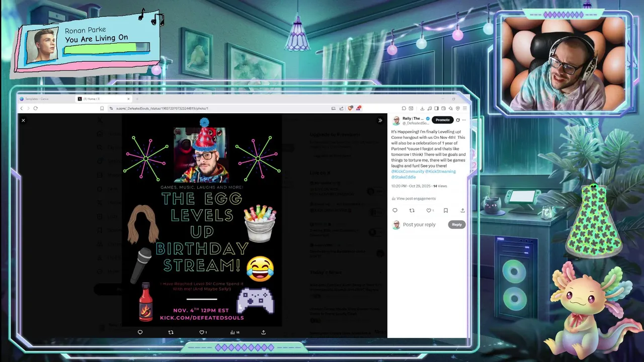Open the @_DefeatedSo... handle link
The width and height of the screenshot is (644, 362).
(x=415, y=123)
